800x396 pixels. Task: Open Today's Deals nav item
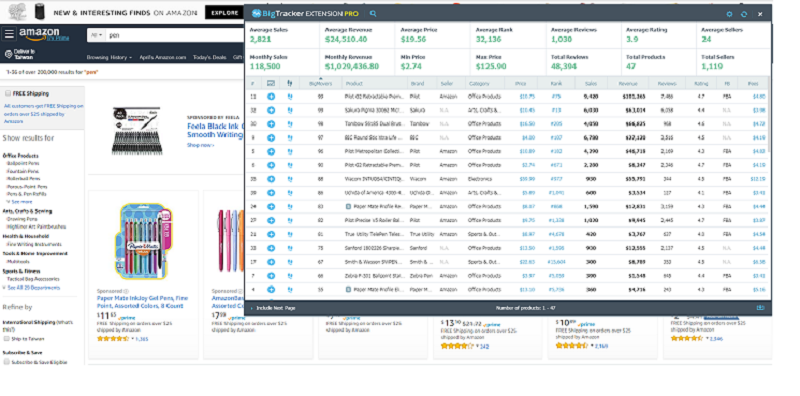[x=209, y=58]
